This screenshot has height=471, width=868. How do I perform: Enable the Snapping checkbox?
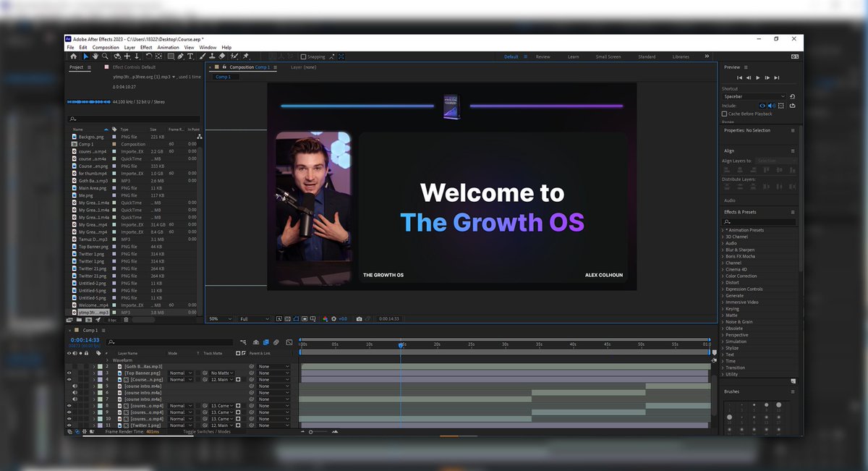pyautogui.click(x=303, y=56)
